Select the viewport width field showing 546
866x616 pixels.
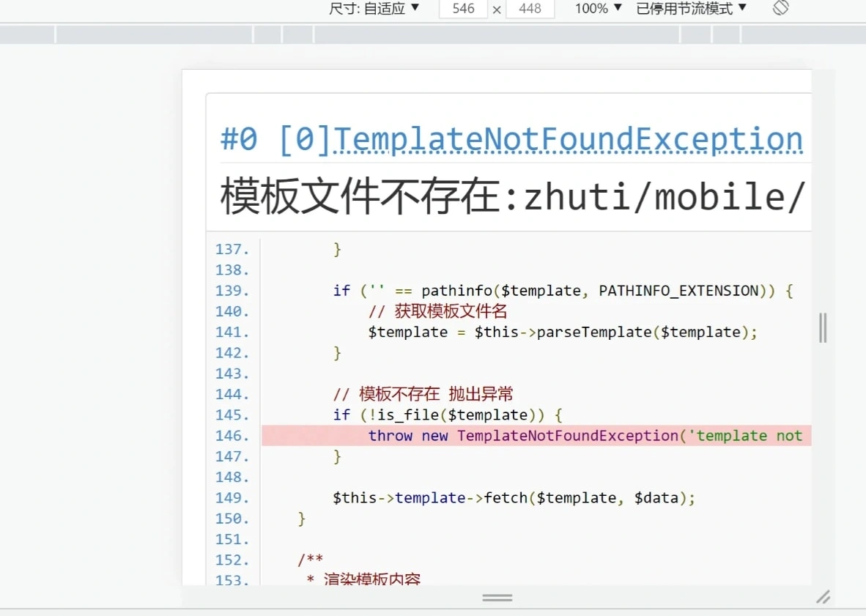(463, 9)
